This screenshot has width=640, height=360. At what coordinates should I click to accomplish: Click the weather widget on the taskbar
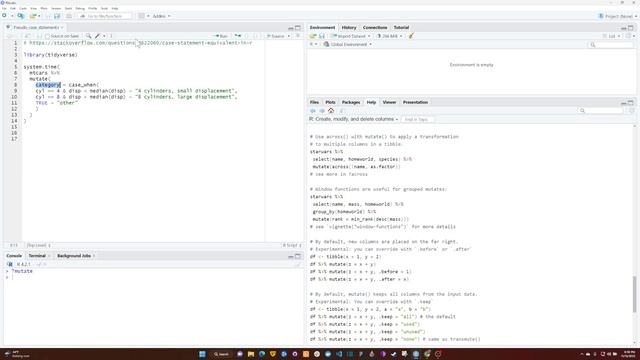16,354
